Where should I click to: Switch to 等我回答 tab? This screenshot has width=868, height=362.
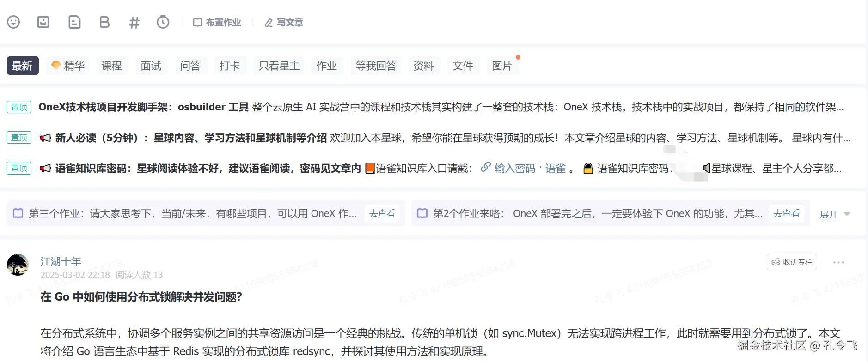[x=376, y=66]
